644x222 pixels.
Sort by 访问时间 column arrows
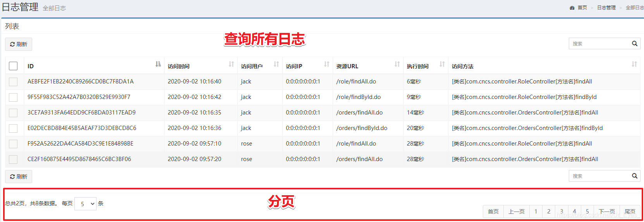[231, 64]
